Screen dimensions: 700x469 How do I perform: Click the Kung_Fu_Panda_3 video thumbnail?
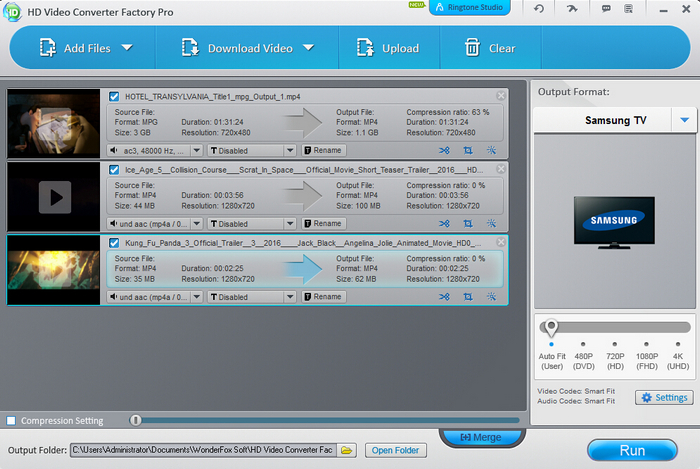[x=54, y=270]
